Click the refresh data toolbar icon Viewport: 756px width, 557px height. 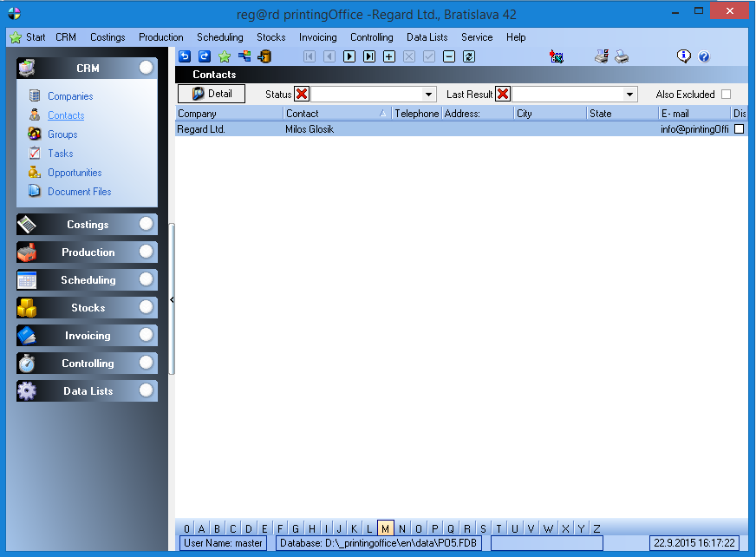469,56
